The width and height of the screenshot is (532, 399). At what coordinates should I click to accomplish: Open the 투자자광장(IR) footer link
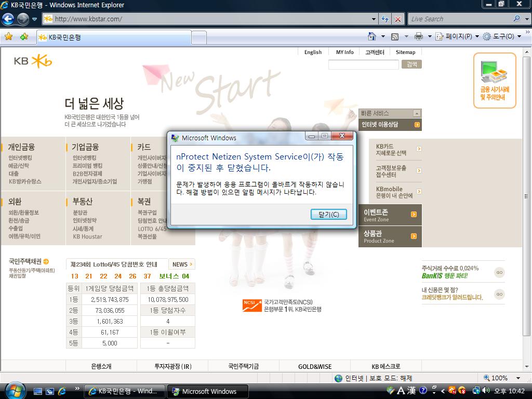point(173,366)
